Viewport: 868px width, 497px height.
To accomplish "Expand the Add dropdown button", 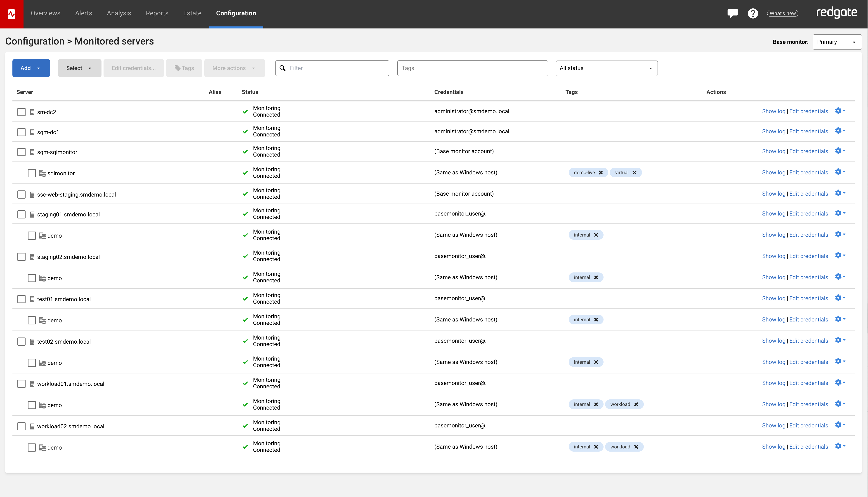I will 31,68.
